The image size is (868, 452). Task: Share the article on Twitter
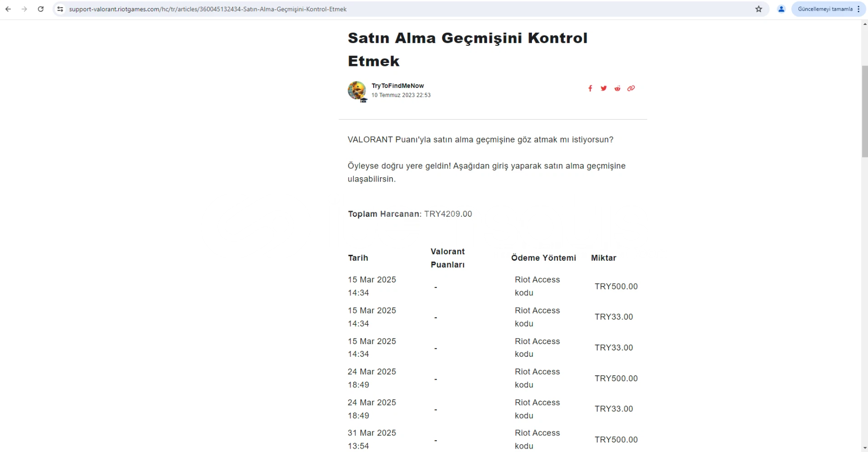pos(604,88)
